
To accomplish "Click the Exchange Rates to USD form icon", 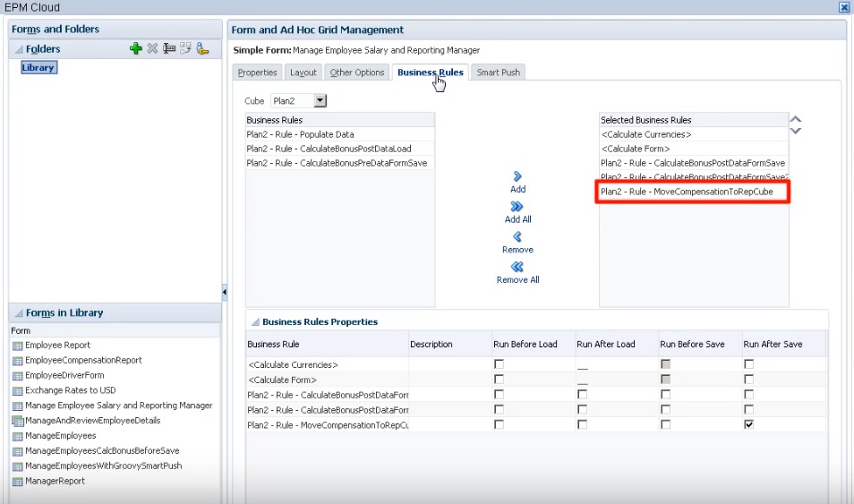I will 17,390.
